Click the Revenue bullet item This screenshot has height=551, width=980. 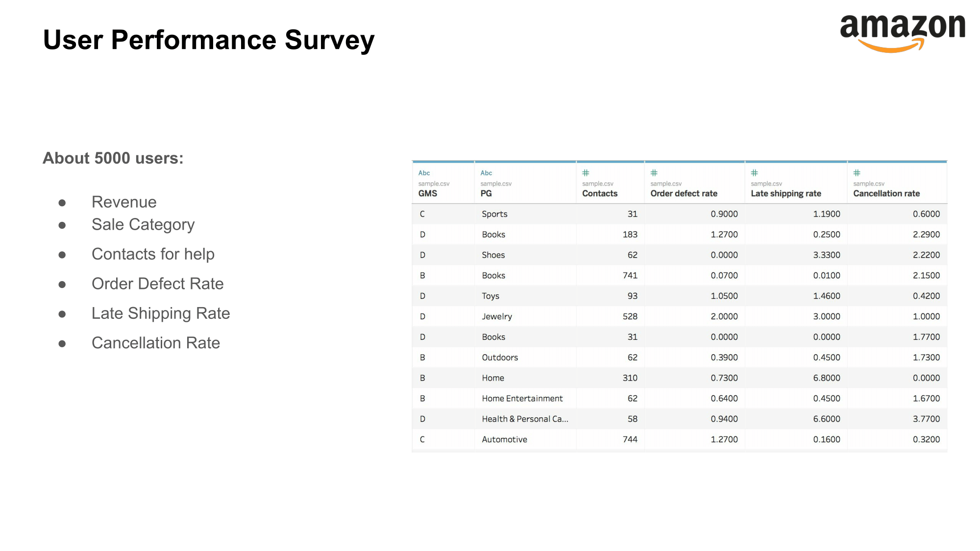coord(124,202)
